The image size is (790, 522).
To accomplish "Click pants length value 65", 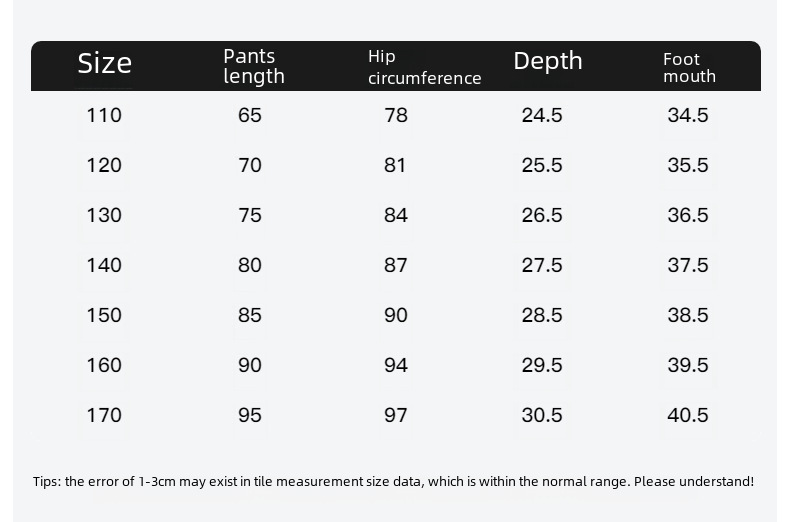I will (250, 115).
